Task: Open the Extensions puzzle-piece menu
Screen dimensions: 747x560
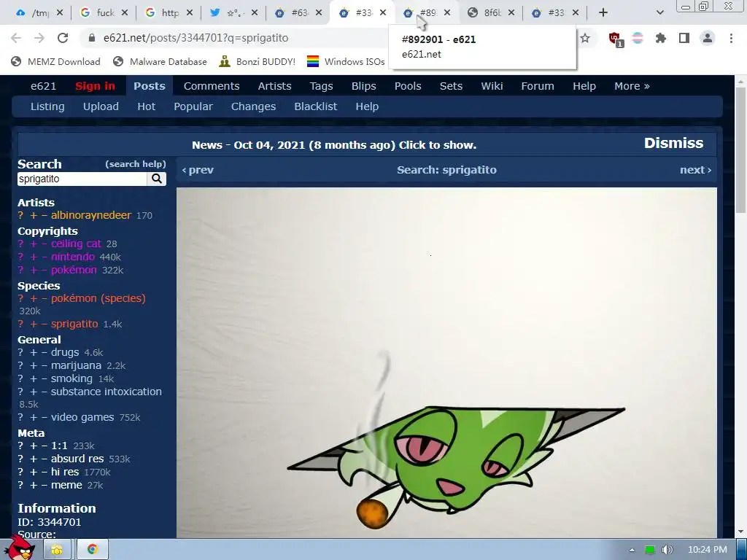Action: click(x=661, y=38)
